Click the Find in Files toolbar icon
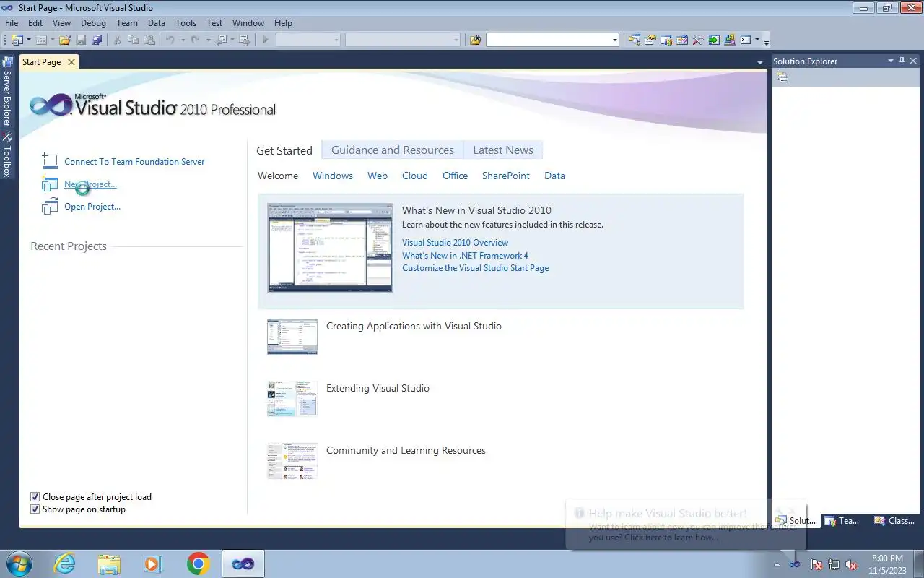Screen dimensions: 924x578 [475, 40]
